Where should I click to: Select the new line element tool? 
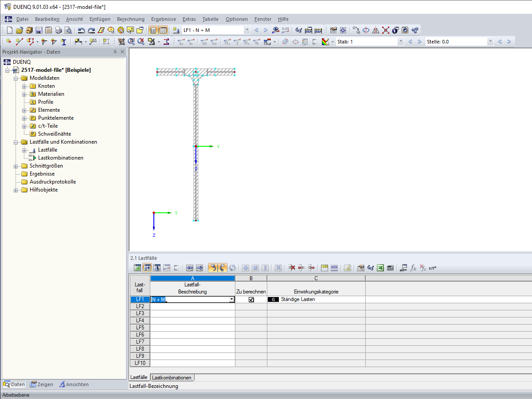(x=19, y=42)
